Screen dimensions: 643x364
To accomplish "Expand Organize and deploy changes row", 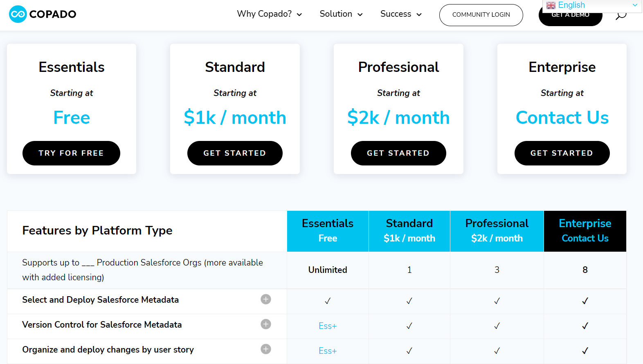I will [266, 349].
